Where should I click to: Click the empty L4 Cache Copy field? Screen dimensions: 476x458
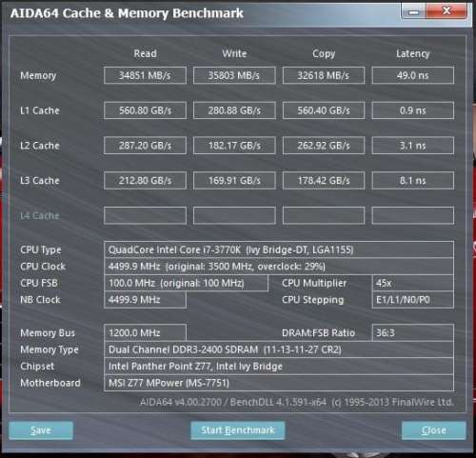click(324, 215)
